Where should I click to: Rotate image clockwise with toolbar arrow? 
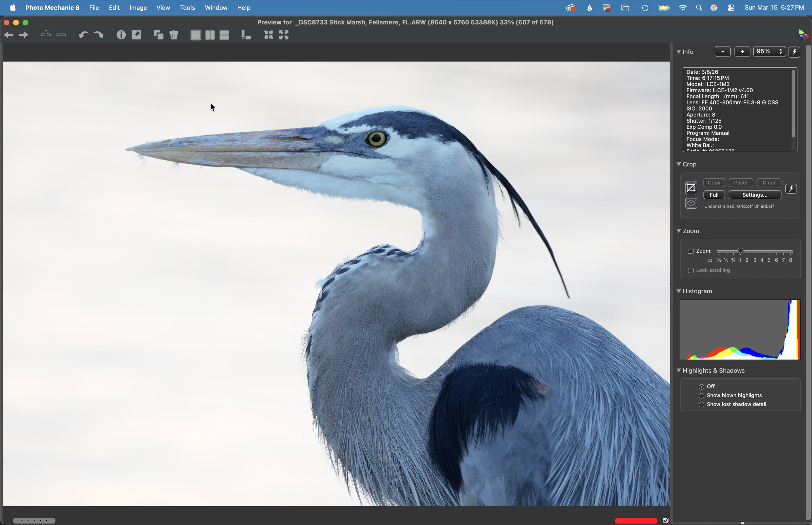[99, 35]
